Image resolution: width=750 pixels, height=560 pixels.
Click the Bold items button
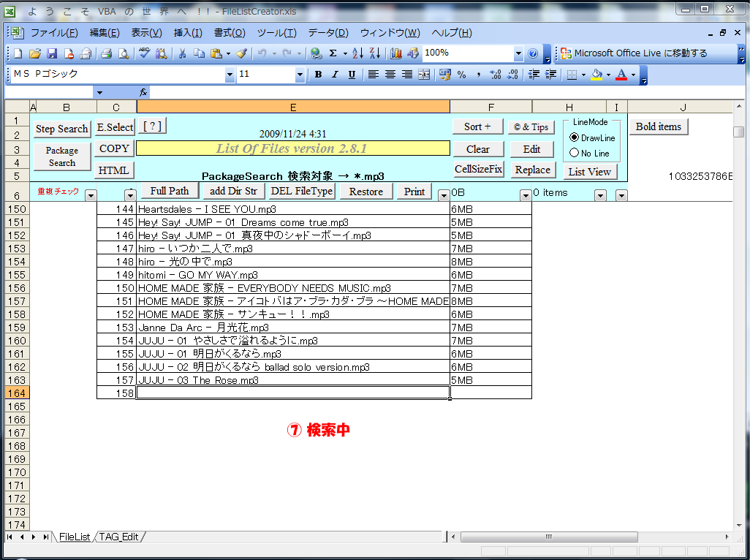pos(658,126)
